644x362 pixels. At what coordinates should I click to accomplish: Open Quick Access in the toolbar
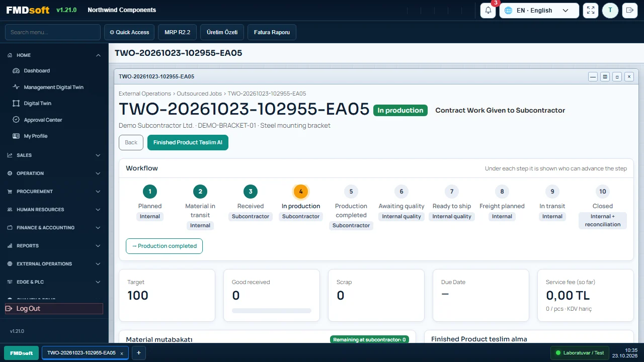point(129,32)
